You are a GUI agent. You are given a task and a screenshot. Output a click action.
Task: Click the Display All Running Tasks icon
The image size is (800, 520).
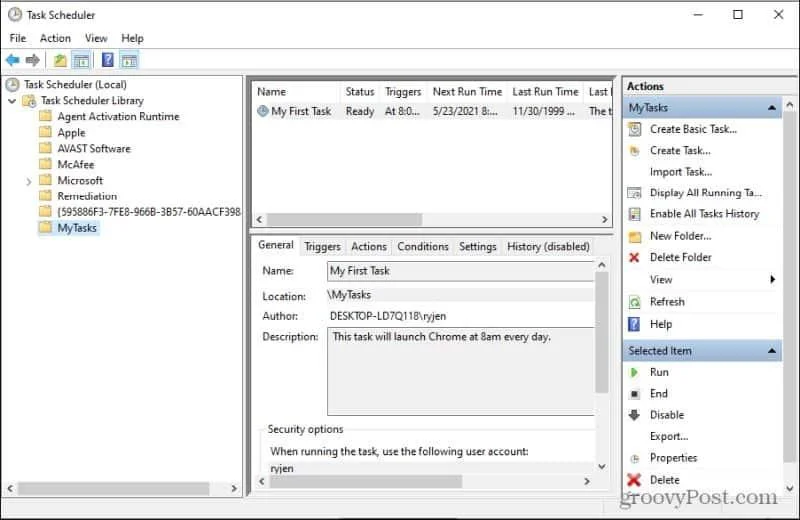pos(634,193)
